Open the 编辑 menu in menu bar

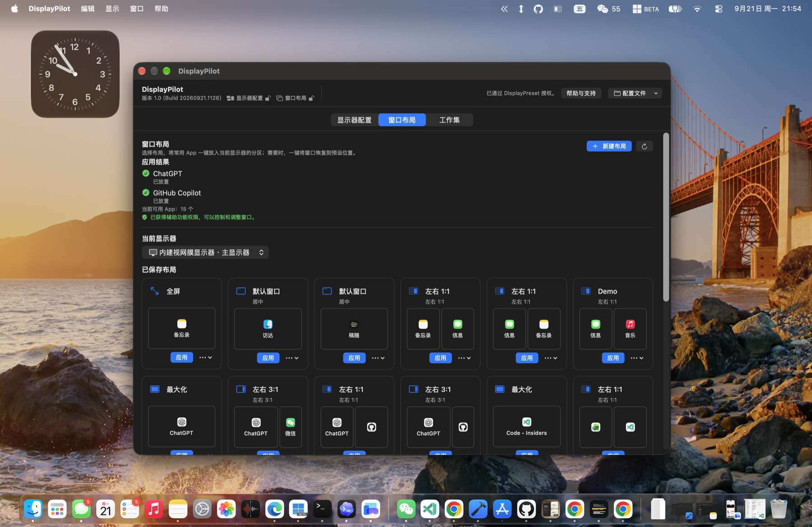coord(88,9)
